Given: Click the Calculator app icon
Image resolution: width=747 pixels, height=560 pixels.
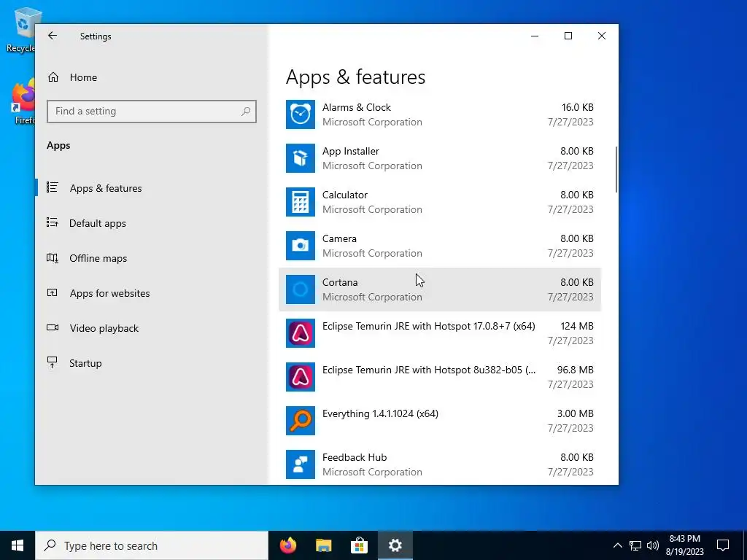Looking at the screenshot, I should coord(300,202).
